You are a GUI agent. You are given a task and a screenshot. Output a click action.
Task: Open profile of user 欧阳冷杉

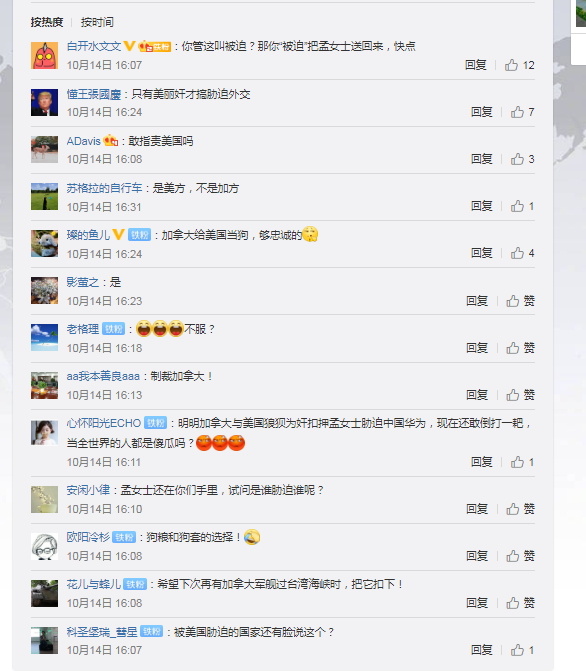(88, 537)
